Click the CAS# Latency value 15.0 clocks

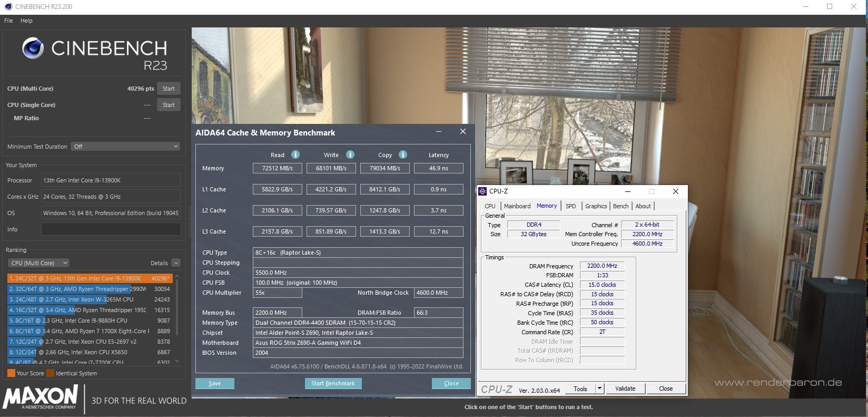(602, 285)
